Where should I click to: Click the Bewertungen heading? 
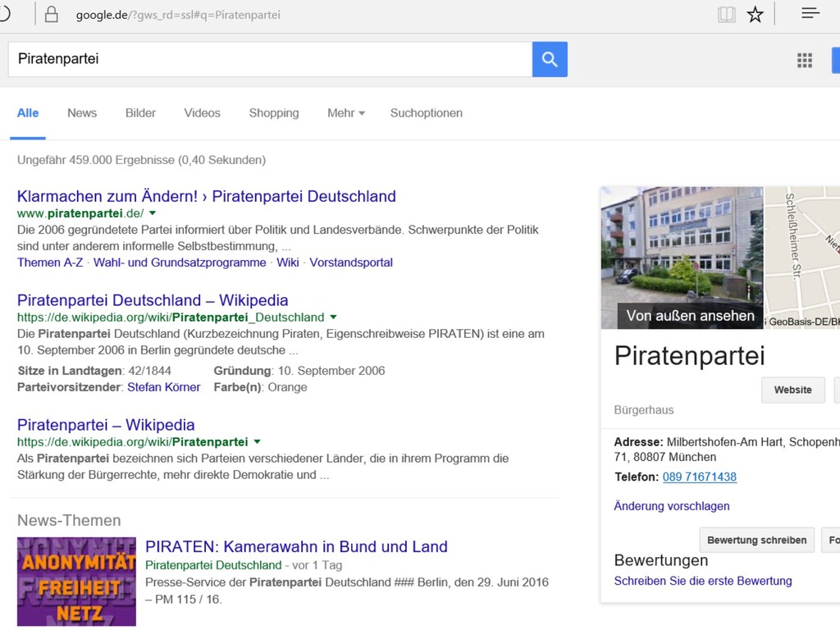point(661,560)
